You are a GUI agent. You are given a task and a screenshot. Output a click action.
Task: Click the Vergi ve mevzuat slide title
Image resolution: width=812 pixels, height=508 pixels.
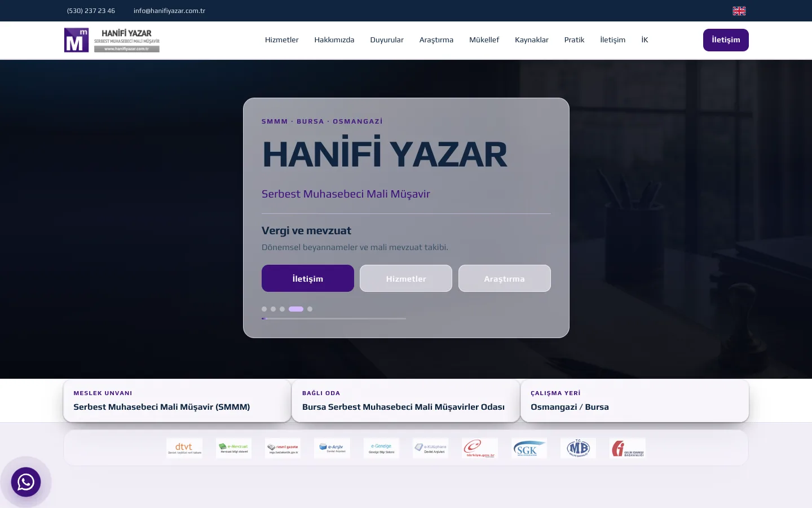click(306, 230)
